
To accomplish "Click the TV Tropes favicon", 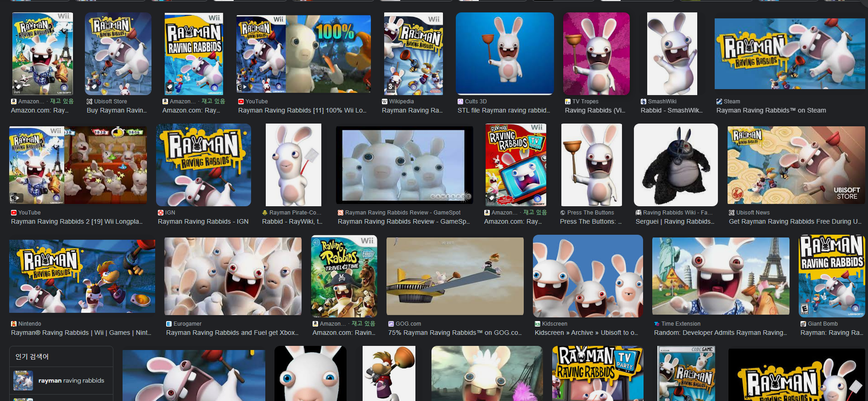I will (568, 102).
